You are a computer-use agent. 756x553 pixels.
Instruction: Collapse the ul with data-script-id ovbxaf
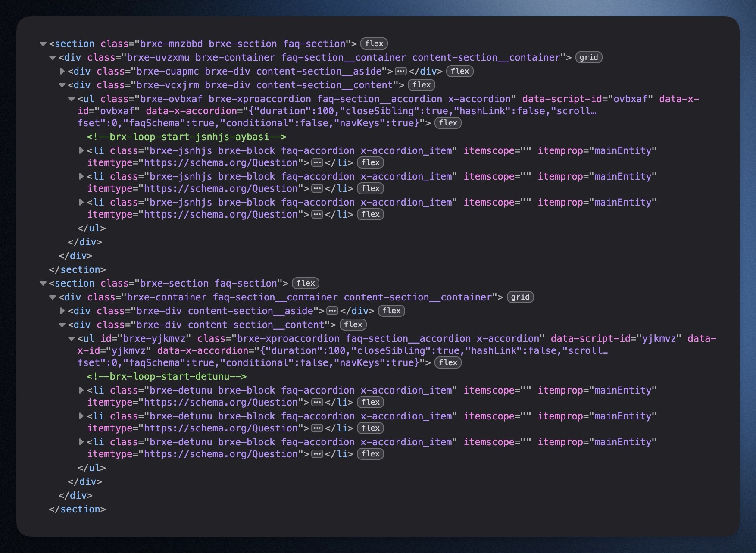72,99
